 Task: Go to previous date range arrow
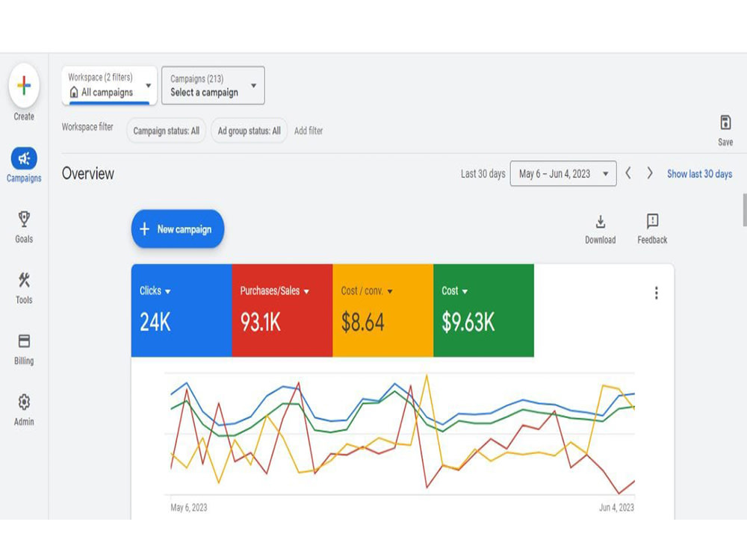coord(628,173)
